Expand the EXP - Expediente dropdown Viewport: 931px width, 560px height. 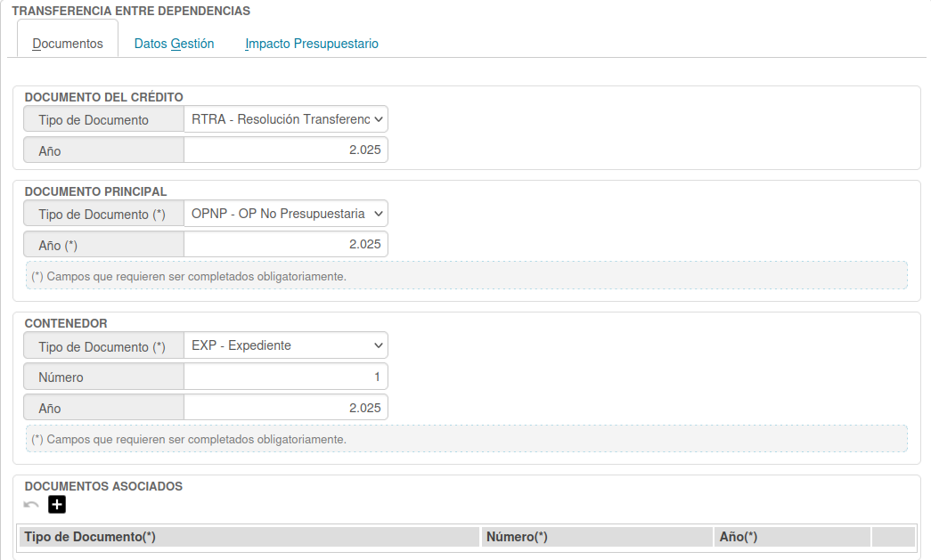(x=286, y=345)
